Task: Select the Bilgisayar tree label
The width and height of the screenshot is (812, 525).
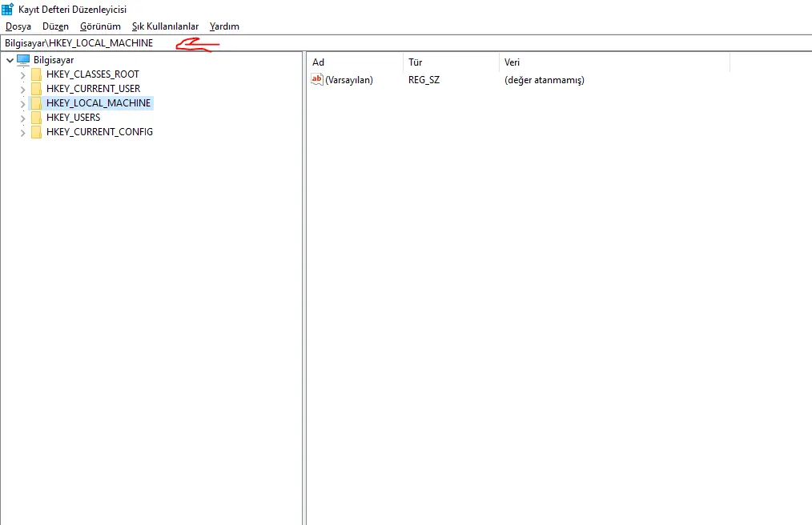Action: 54,60
